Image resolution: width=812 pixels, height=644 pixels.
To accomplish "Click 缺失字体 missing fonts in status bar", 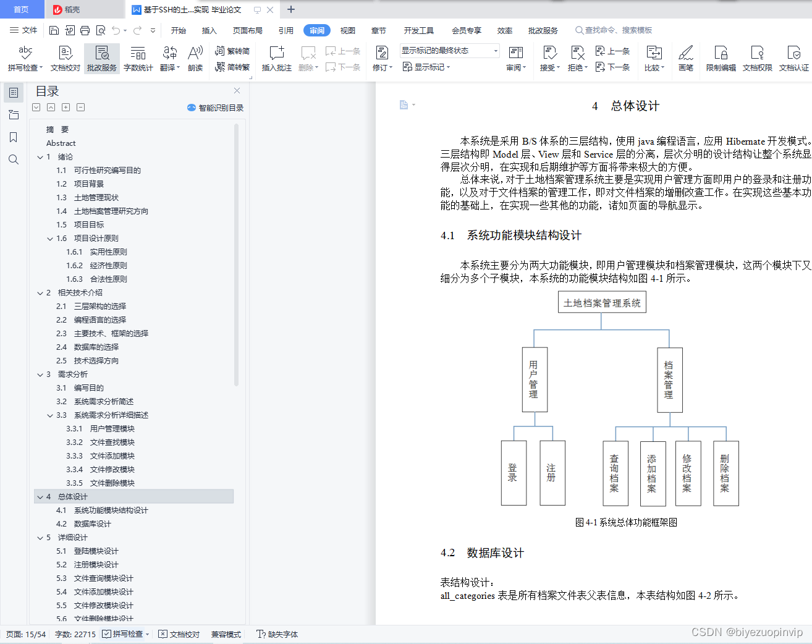I will pos(277,634).
